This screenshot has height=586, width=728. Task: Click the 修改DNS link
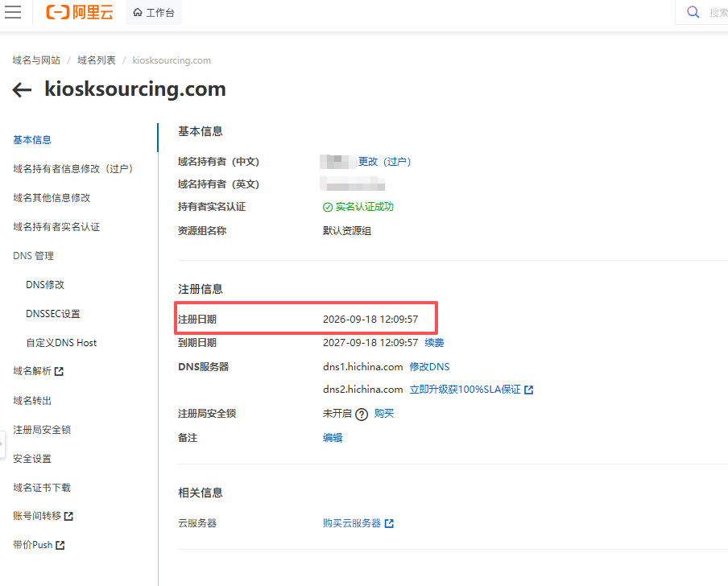coord(429,367)
